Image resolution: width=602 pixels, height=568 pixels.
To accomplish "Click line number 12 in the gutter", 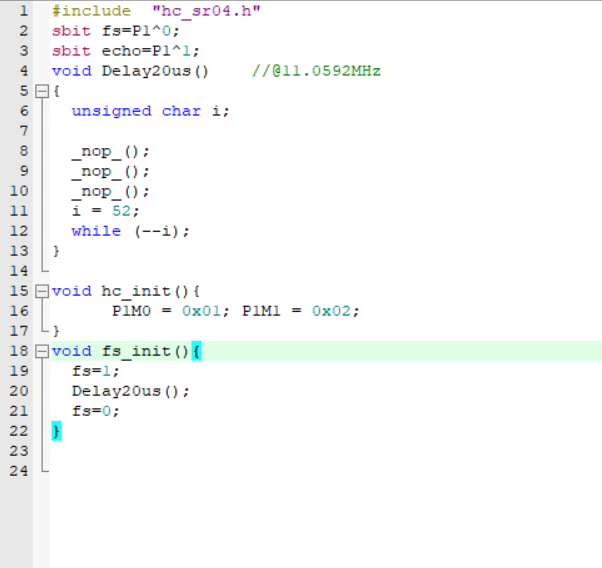I will coord(19,231).
